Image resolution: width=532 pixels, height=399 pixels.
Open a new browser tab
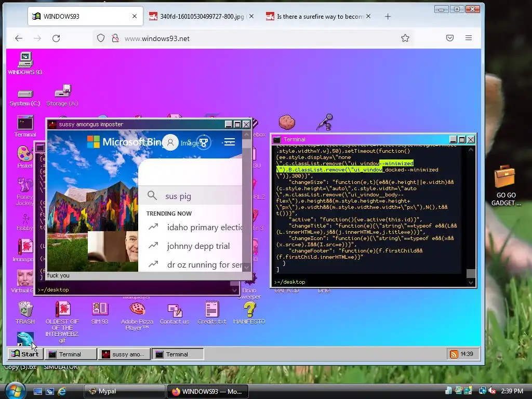[x=388, y=16]
